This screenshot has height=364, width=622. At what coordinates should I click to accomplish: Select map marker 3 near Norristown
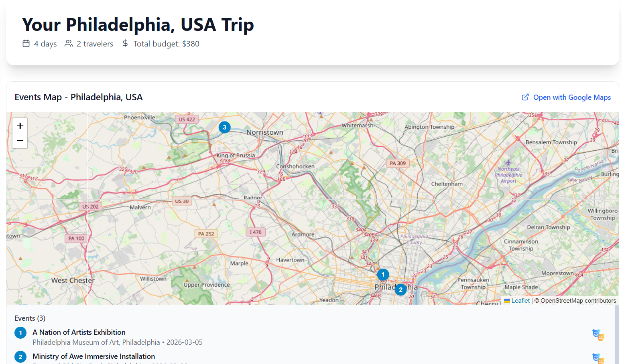click(x=224, y=127)
